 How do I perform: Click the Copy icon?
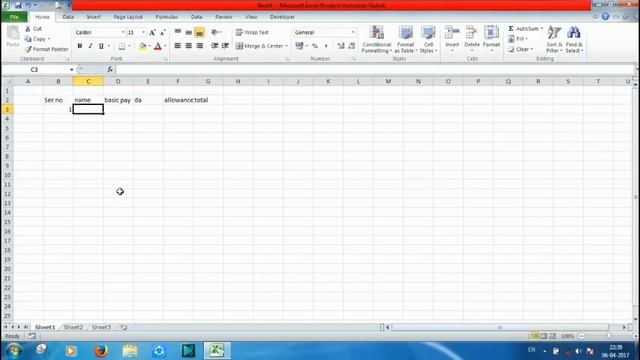(x=28, y=39)
